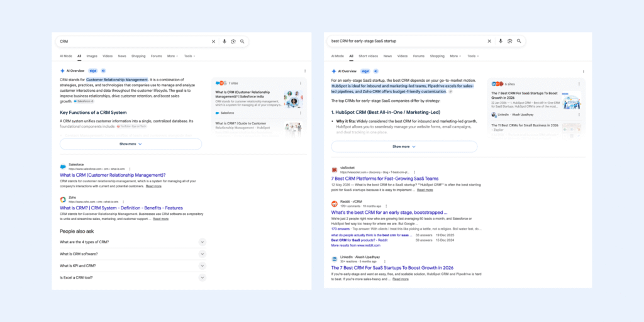The image size is (644, 322).
Task: Click 'More results from www.reddit.com'
Action: pos(356,245)
